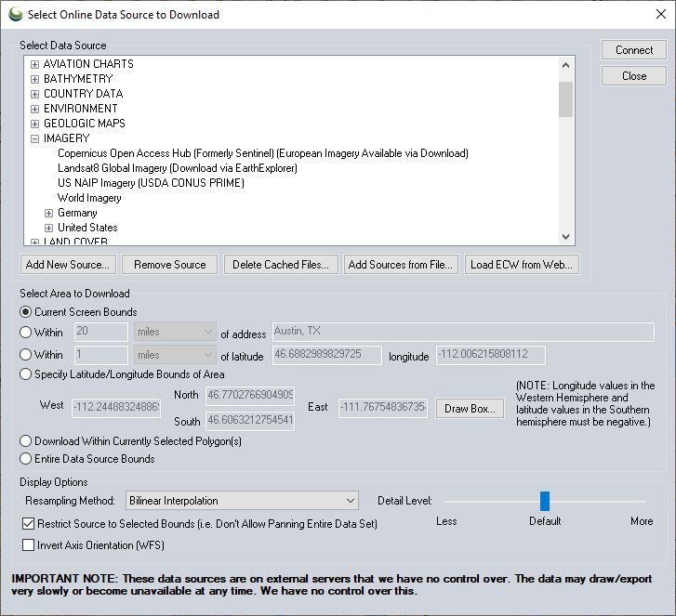This screenshot has height=616, width=676.
Task: Click the address distance field showing 20
Action: (100, 332)
